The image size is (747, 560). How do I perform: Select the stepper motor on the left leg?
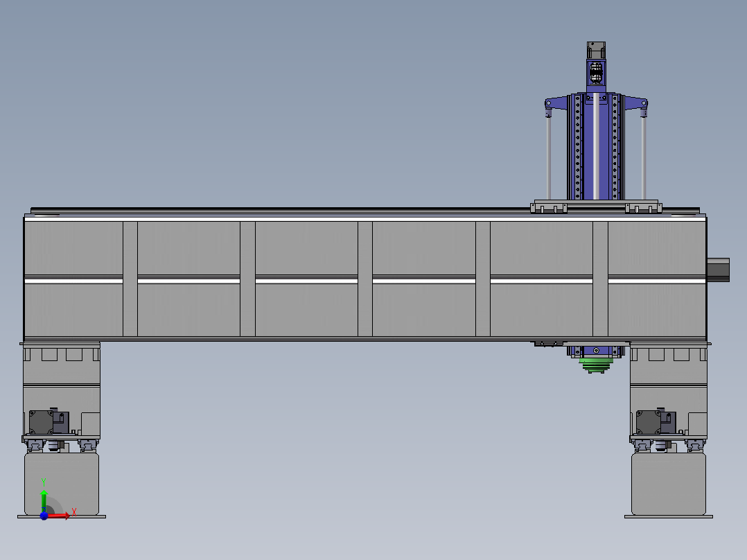coord(42,422)
